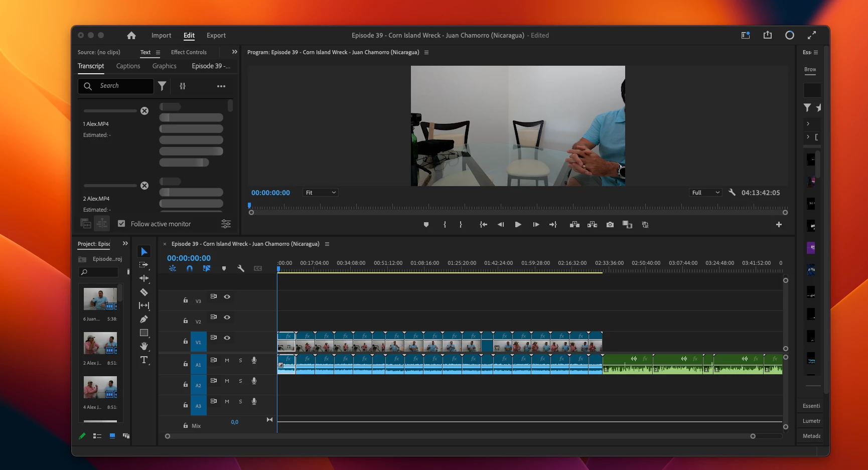Choose the Rectangle tool

[x=144, y=333]
